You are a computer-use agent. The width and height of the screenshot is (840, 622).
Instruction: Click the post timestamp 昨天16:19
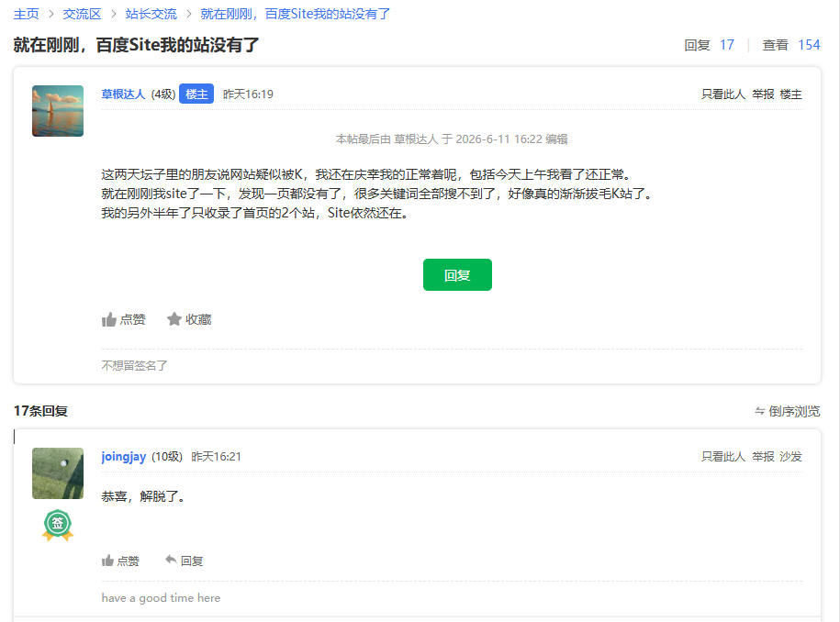click(248, 94)
